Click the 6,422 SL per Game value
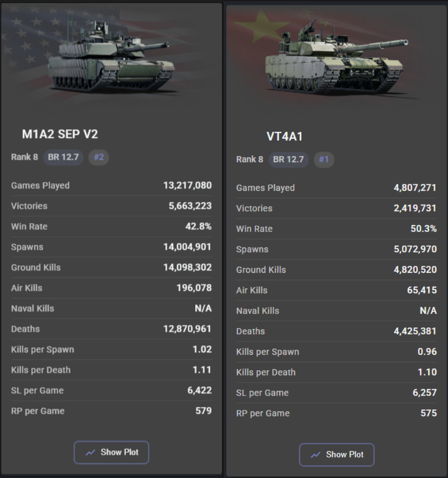Image resolution: width=448 pixels, height=478 pixels. pos(200,391)
